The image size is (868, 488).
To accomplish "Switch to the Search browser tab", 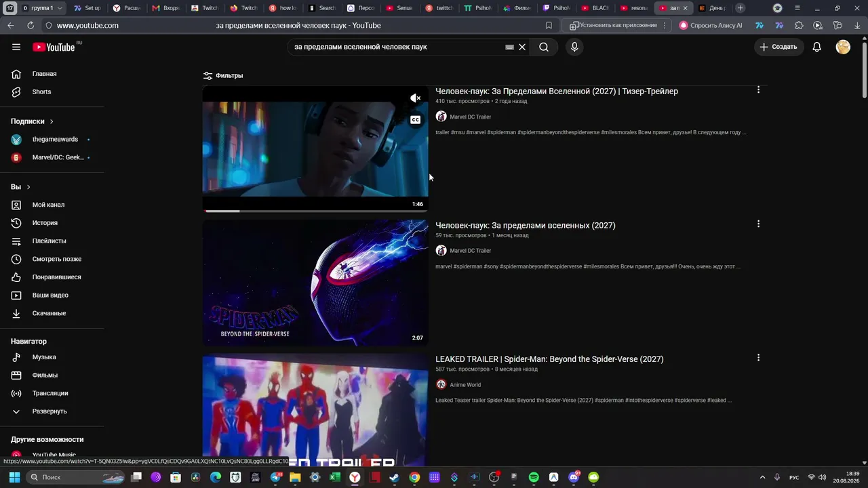I will point(322,8).
